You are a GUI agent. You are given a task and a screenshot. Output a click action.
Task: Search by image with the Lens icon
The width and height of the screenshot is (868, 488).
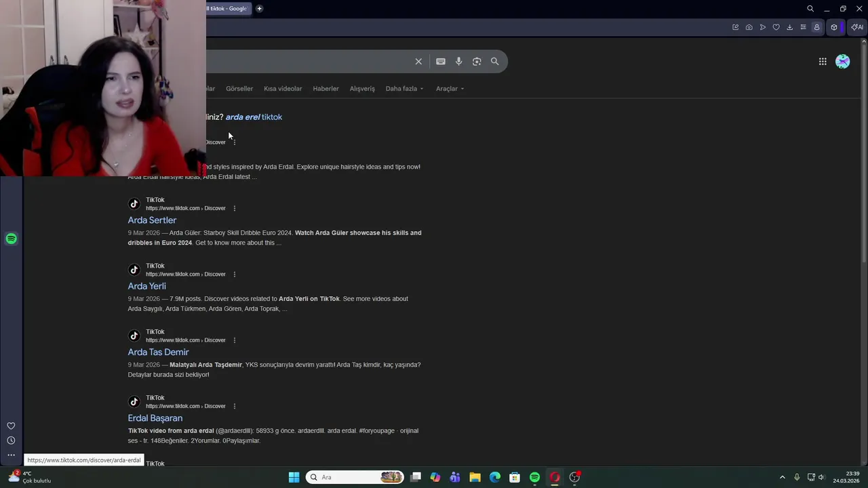pyautogui.click(x=477, y=62)
